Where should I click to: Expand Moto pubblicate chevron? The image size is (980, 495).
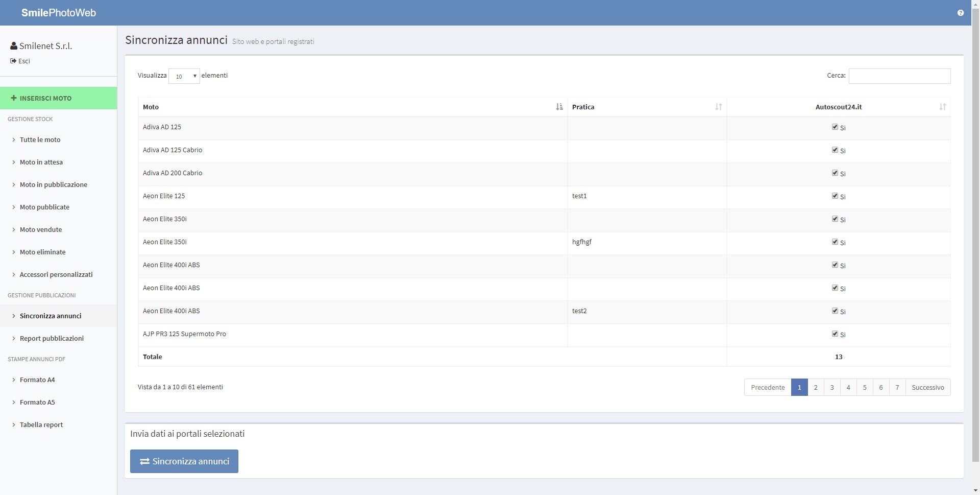coord(14,207)
